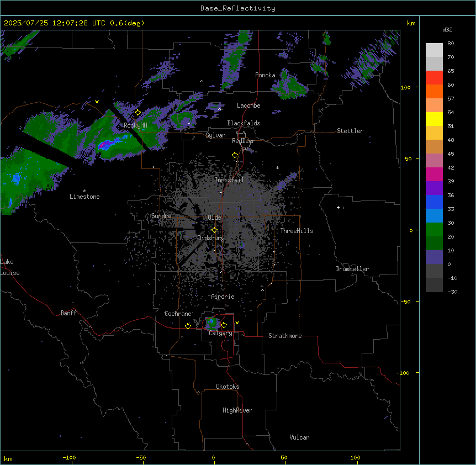Click the yellow v marker northwest of RockyMH

point(97,102)
